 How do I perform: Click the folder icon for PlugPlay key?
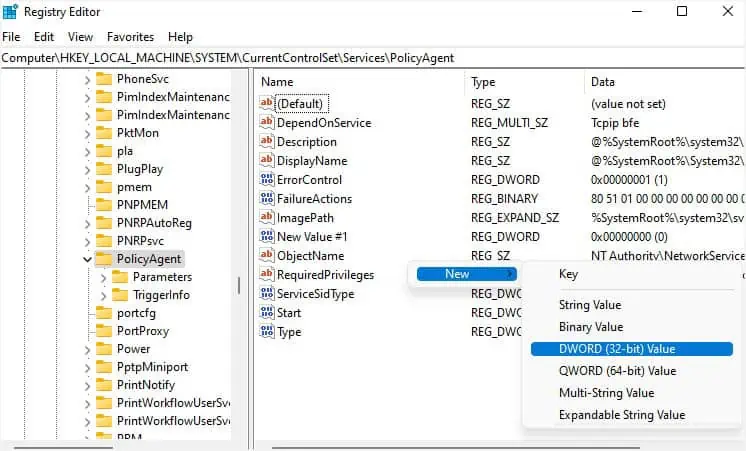[x=103, y=169]
